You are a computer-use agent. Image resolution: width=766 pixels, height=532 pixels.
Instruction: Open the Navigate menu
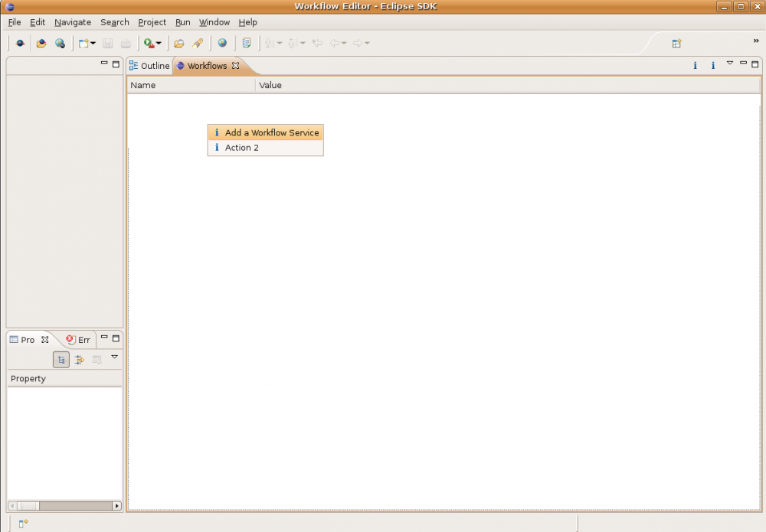pyautogui.click(x=73, y=22)
